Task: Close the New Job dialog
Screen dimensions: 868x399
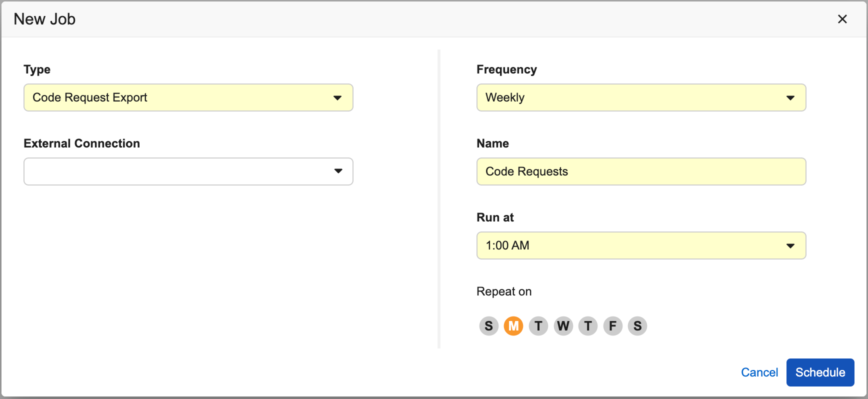Action: 842,19
